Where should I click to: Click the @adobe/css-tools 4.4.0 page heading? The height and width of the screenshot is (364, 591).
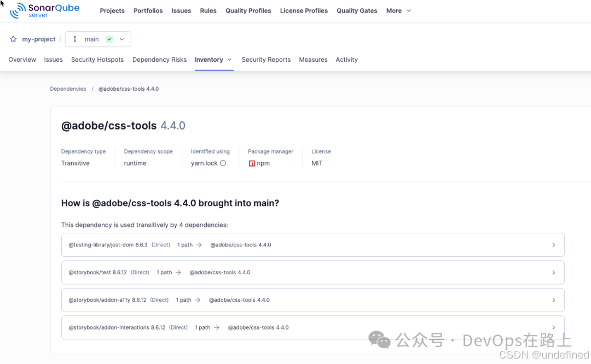click(123, 126)
